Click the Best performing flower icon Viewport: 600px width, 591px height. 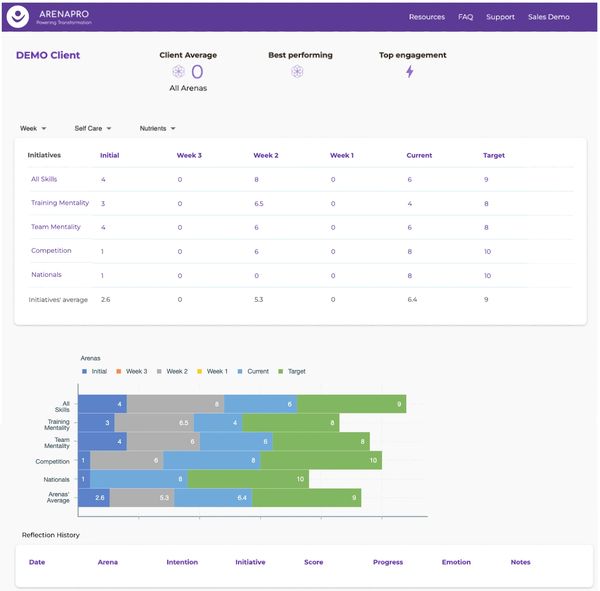point(297,72)
